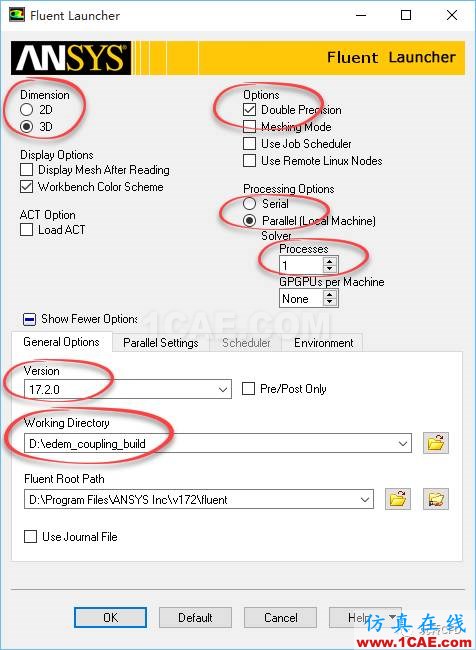Tick the Use Journal File checkbox

click(x=30, y=537)
